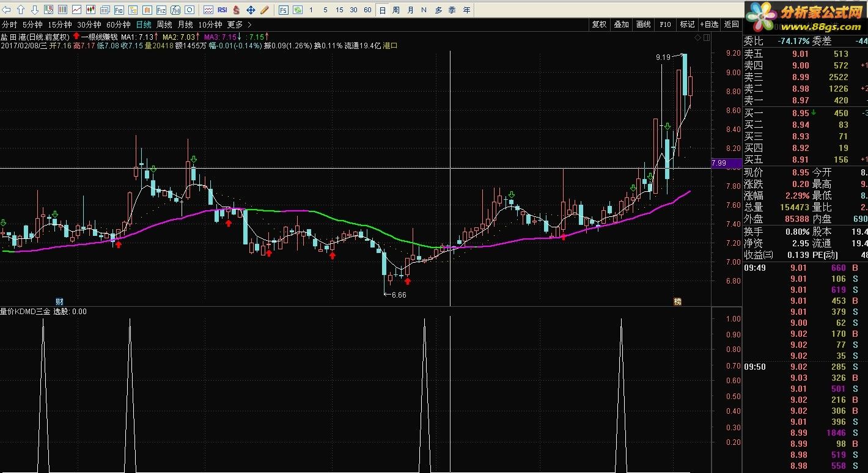Click the 叠加 overlay button
868x473 pixels.
click(x=621, y=24)
